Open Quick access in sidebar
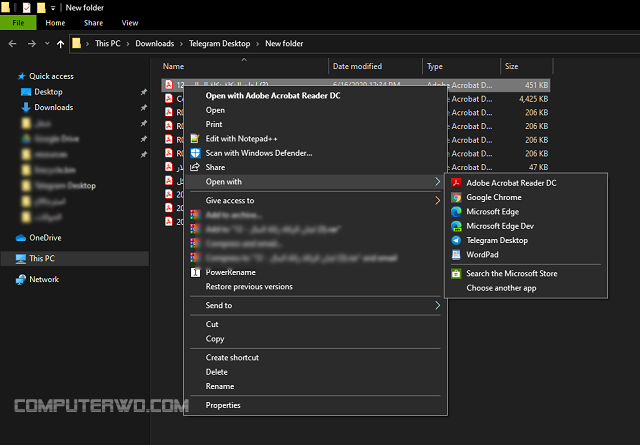This screenshot has width=640, height=445. click(x=51, y=76)
